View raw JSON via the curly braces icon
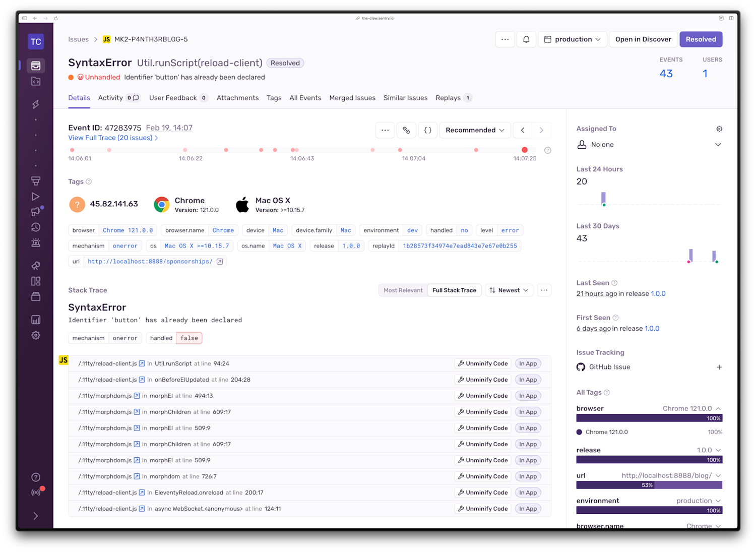The image size is (756, 552). pos(427,130)
